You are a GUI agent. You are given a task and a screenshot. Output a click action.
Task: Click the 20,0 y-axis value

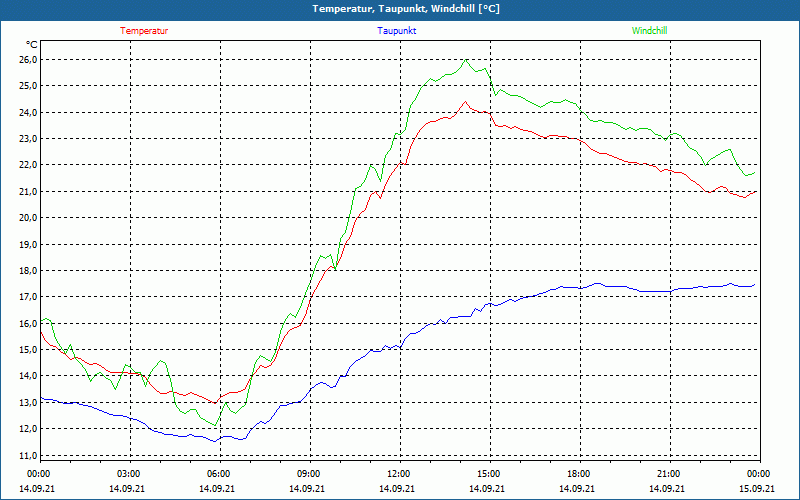point(29,218)
